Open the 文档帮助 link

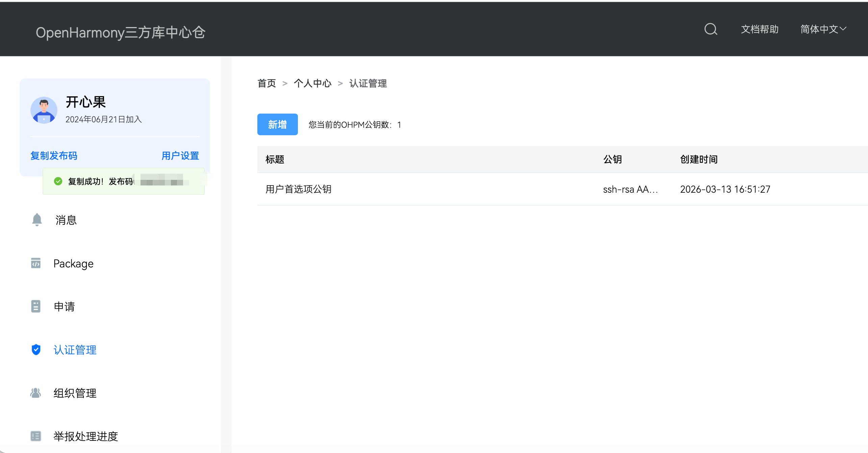click(760, 29)
